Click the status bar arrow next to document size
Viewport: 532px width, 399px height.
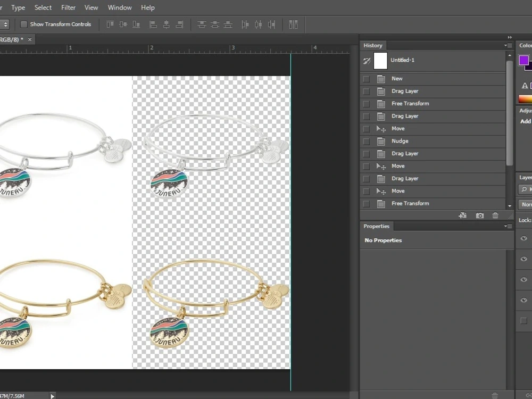click(x=52, y=396)
